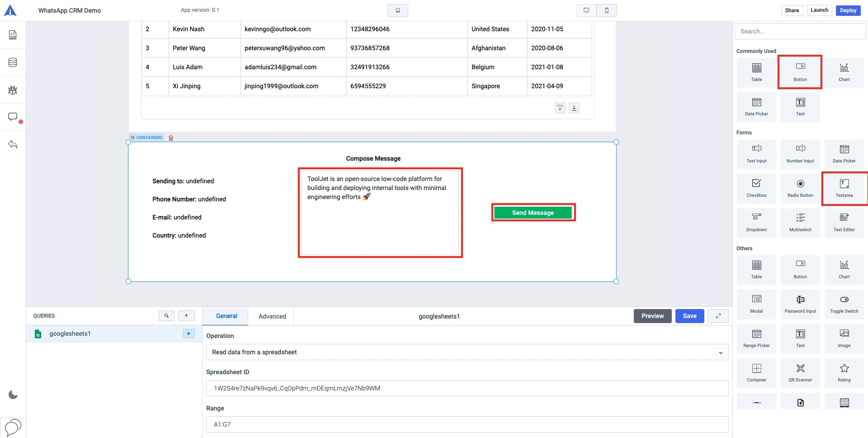Run the googlesheets1 query

(x=189, y=333)
